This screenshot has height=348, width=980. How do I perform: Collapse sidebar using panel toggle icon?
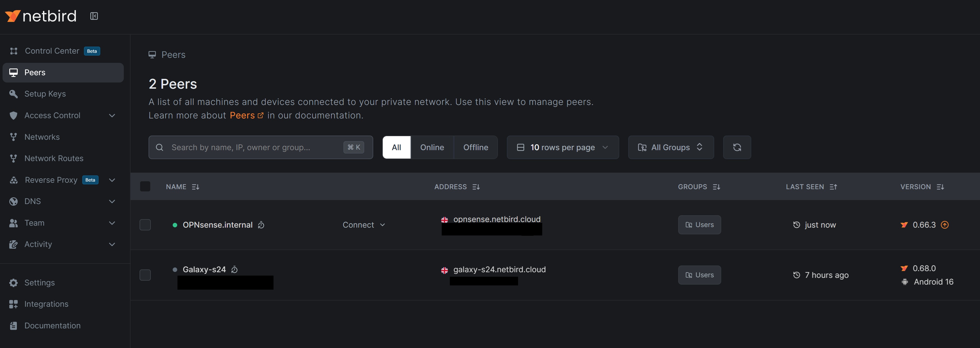click(x=94, y=16)
